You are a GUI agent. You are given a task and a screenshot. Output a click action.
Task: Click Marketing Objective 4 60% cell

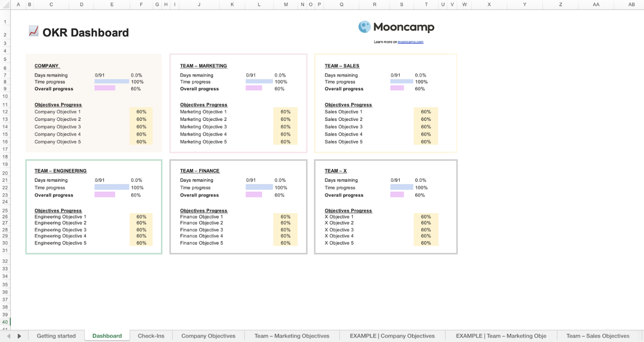coord(286,134)
